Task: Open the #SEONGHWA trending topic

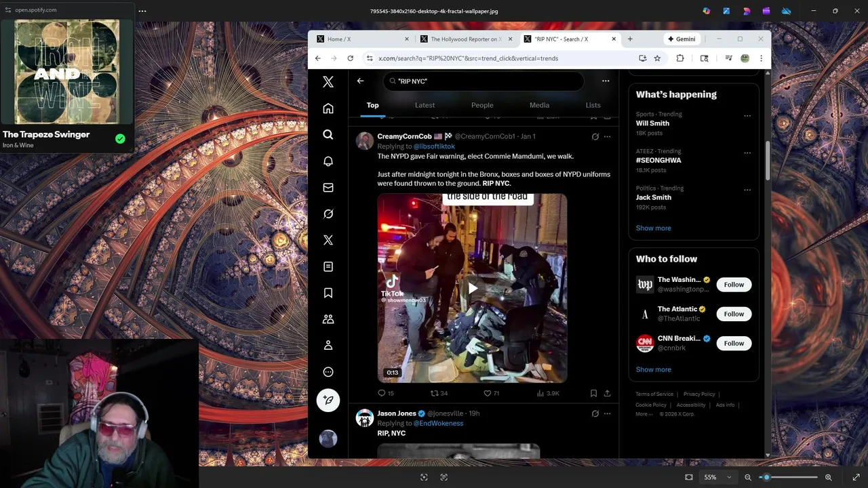Action: click(x=693, y=161)
